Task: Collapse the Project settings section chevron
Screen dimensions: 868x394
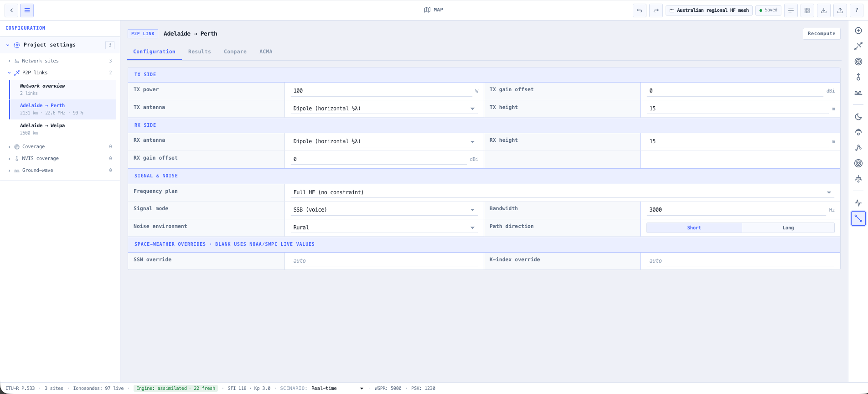Action: click(x=8, y=45)
